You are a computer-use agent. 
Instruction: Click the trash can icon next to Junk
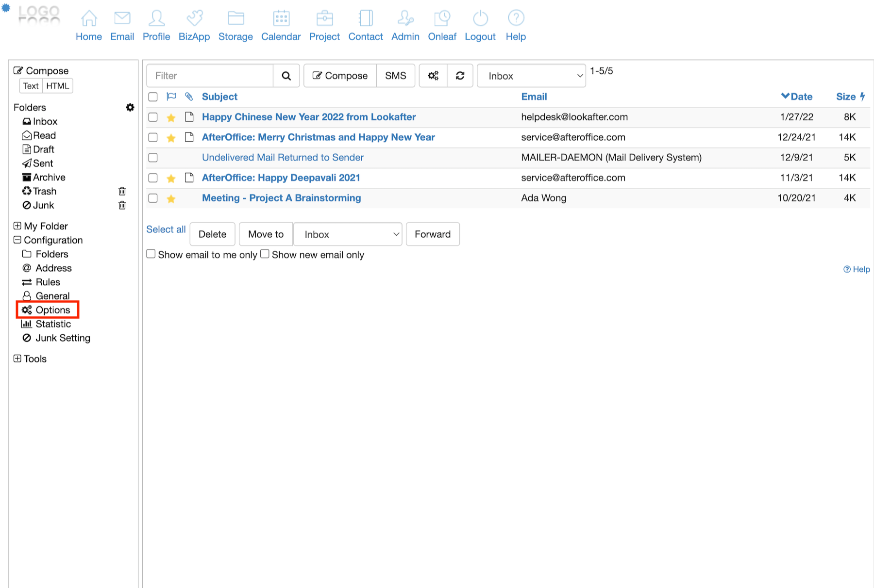(x=122, y=205)
